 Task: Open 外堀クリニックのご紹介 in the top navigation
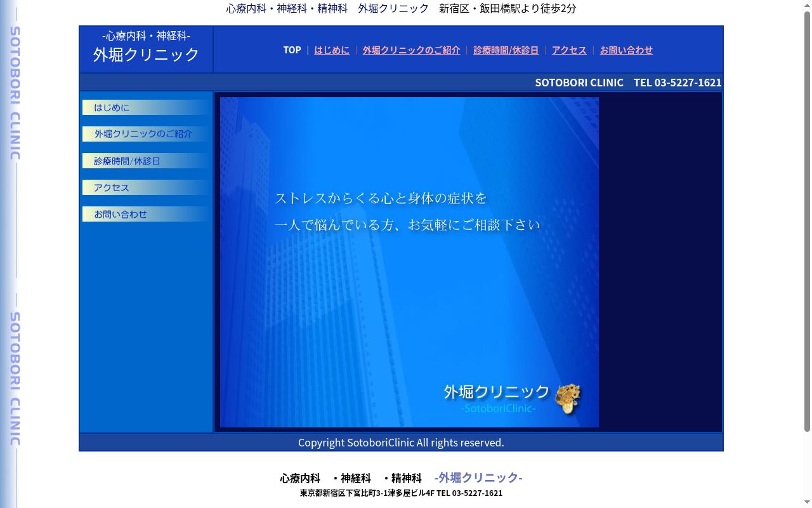point(411,50)
